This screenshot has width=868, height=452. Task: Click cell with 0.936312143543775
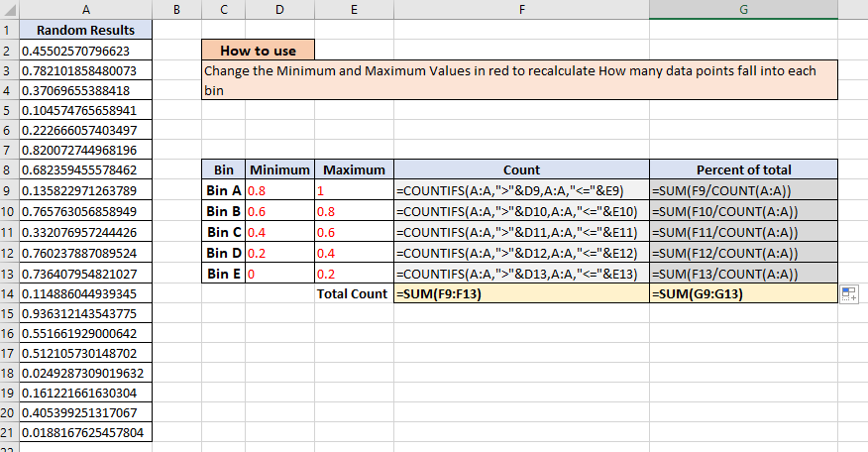tap(86, 313)
